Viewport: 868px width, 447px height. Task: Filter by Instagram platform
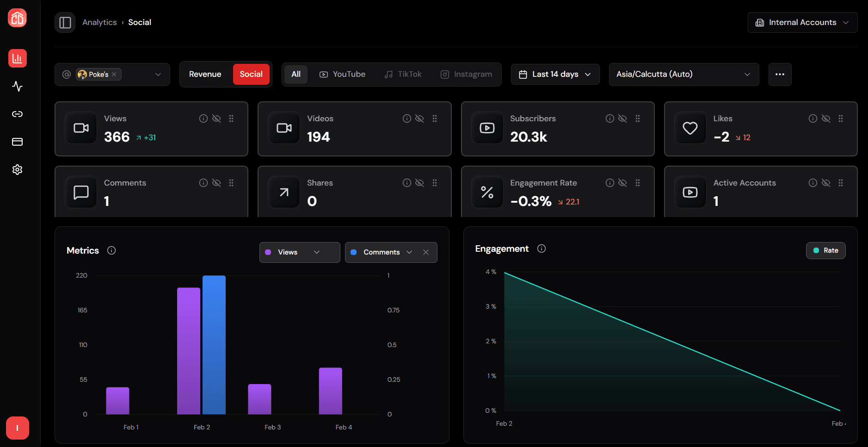466,74
